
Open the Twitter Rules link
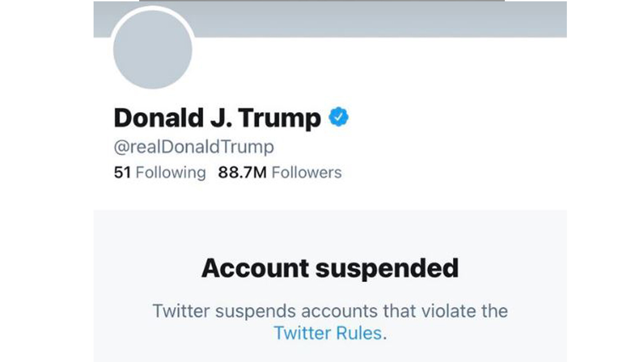(328, 333)
